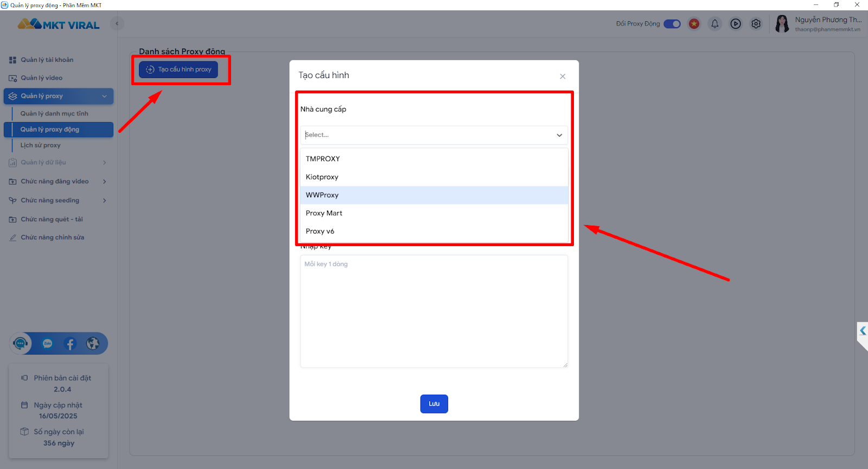Click the Chức năng đăng video icon
This screenshot has height=469, width=868.
[x=12, y=182]
